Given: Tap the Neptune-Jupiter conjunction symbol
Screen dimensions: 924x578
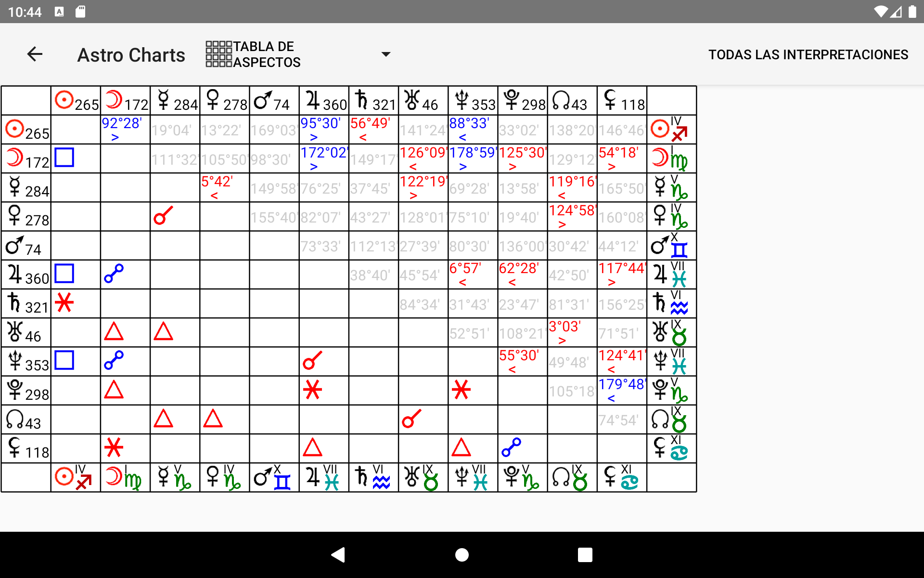Looking at the screenshot, I should point(313,360).
